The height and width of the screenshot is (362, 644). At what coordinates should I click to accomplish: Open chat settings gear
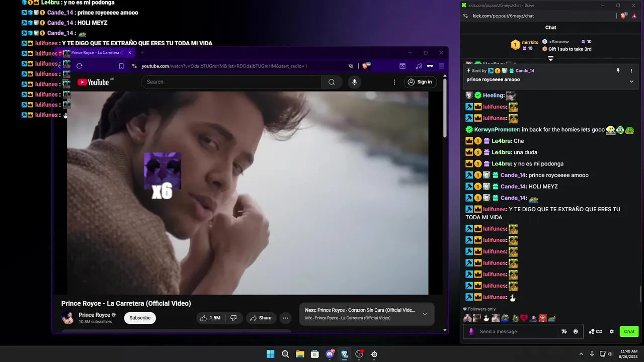click(x=612, y=331)
